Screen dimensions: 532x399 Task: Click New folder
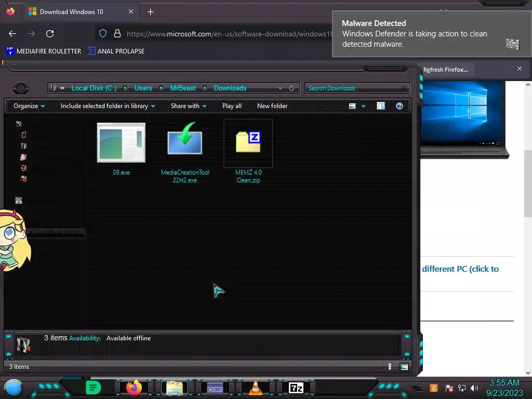pos(272,106)
